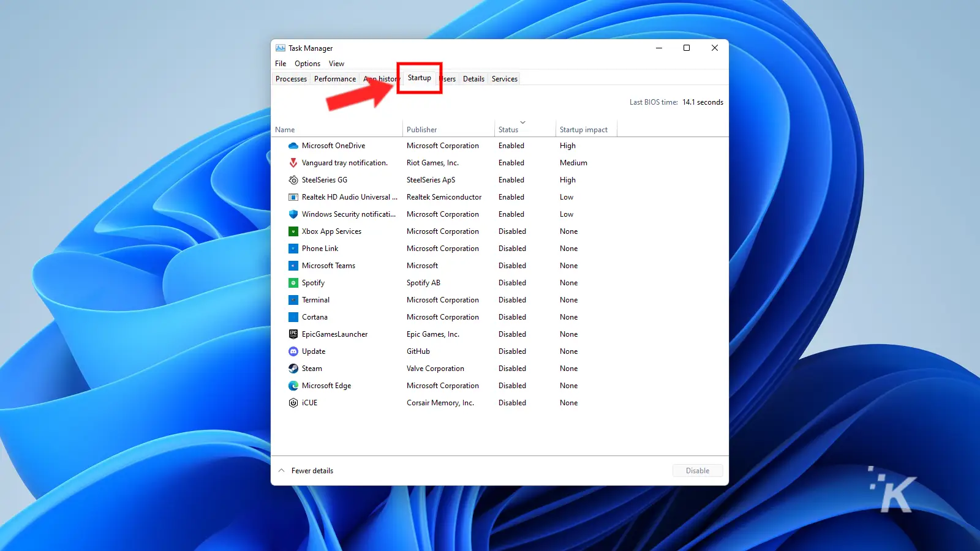This screenshot has height=551, width=980.
Task: Sort by the Name column header
Action: click(337, 129)
